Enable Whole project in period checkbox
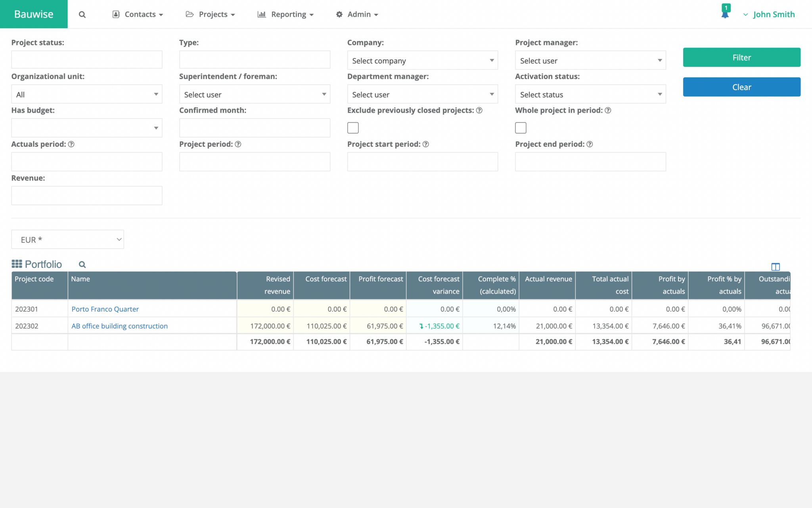This screenshot has width=812, height=508. (521, 128)
